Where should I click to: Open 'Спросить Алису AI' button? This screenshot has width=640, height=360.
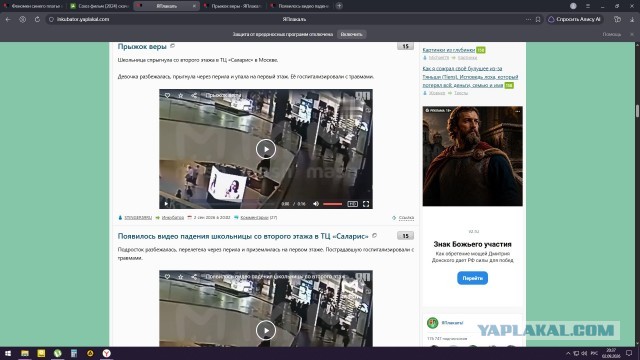pos(575,19)
